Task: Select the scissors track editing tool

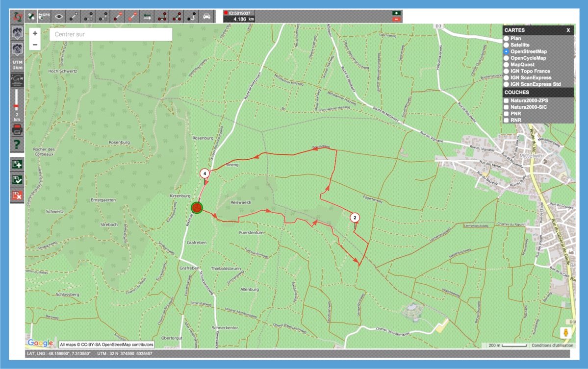Action: point(31,15)
